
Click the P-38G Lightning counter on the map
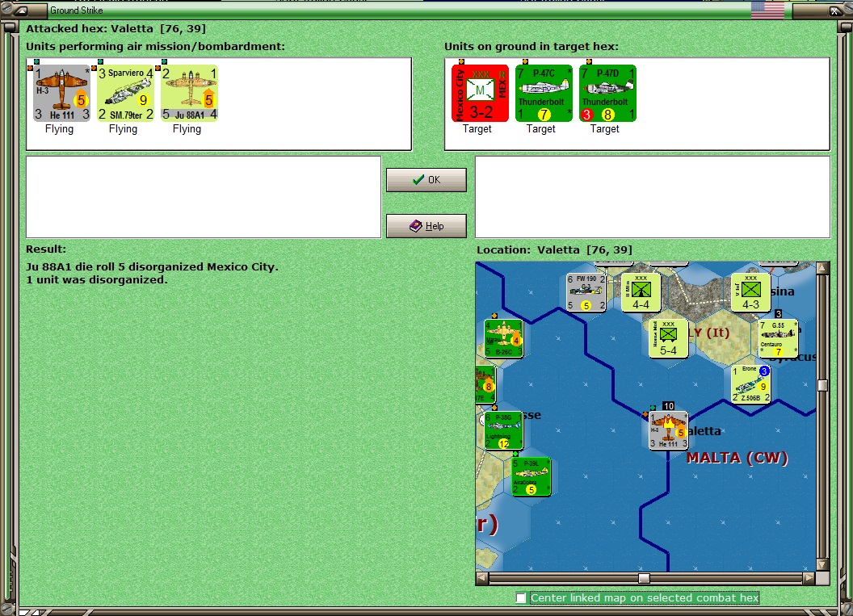pyautogui.click(x=504, y=430)
